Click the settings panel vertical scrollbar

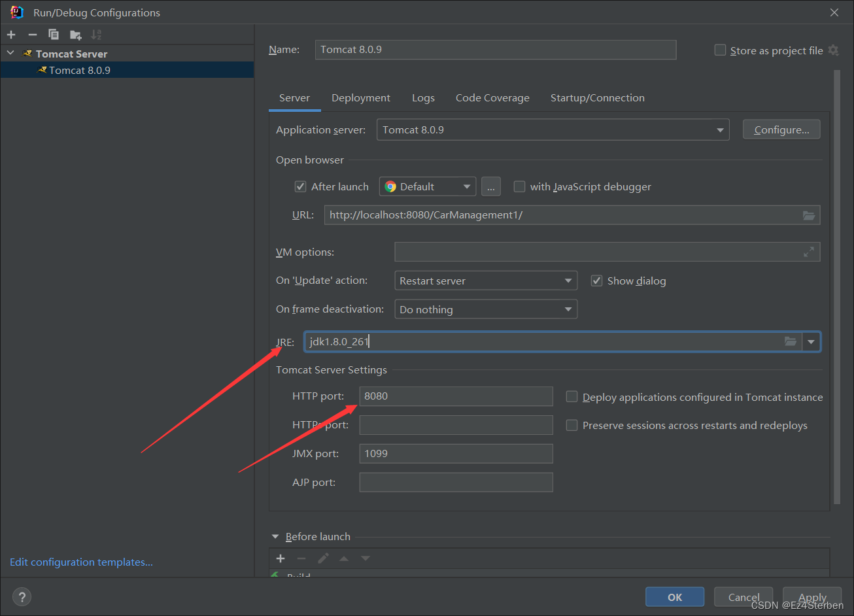tap(836, 288)
